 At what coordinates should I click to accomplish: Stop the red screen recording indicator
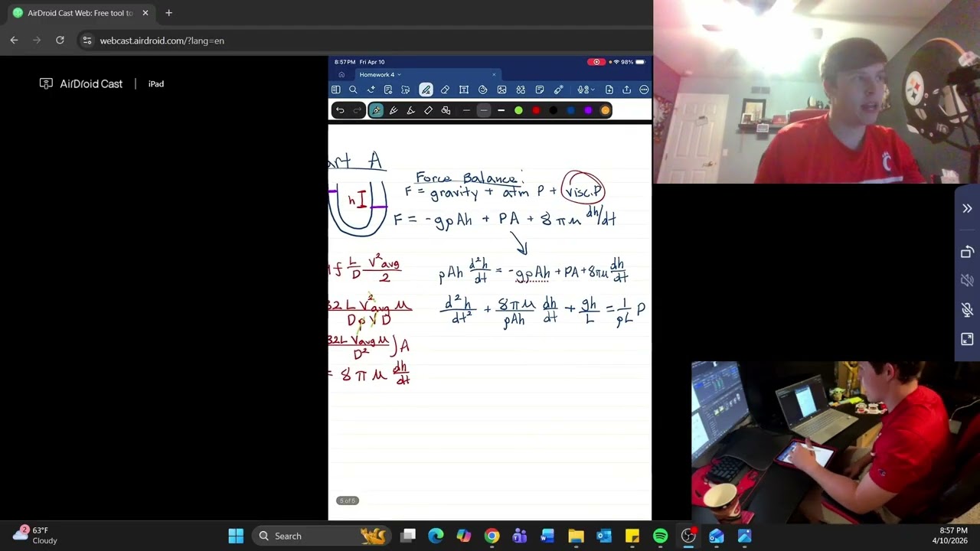coord(596,62)
